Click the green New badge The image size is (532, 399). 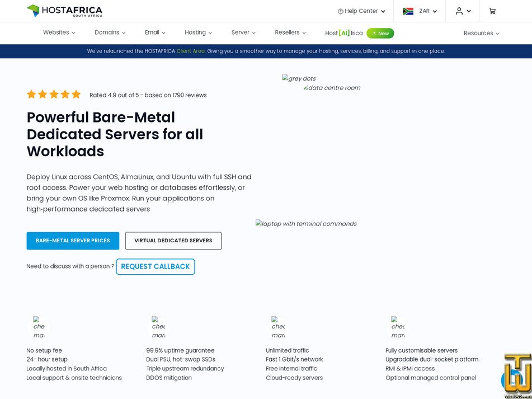380,33
